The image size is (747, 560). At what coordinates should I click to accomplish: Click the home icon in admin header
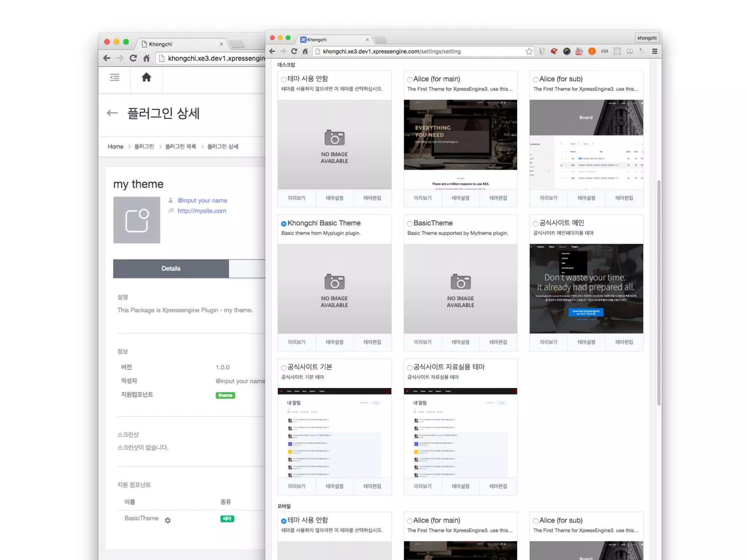[146, 77]
